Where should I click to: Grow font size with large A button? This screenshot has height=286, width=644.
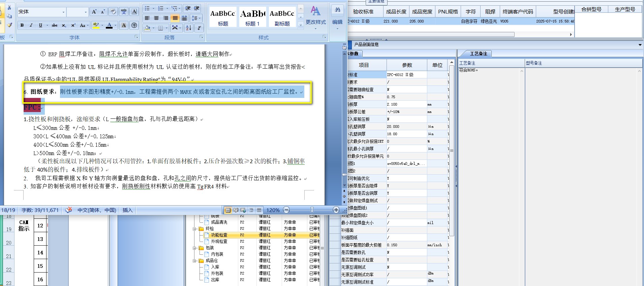(x=94, y=12)
